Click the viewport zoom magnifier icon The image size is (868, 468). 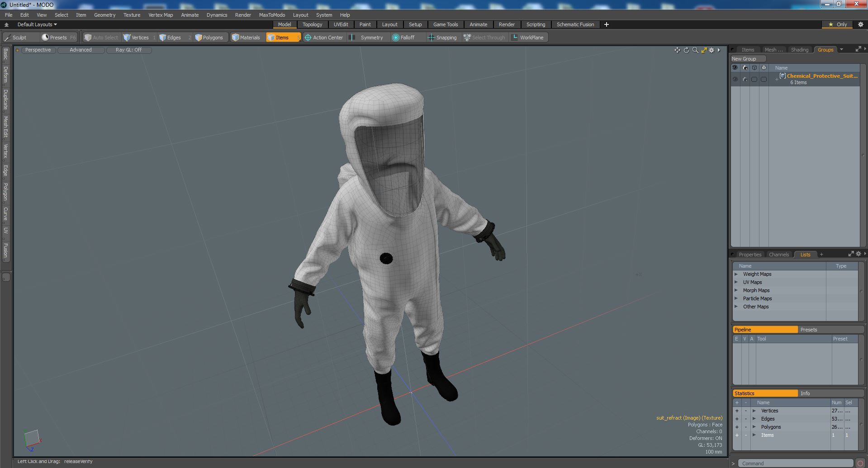pos(695,50)
